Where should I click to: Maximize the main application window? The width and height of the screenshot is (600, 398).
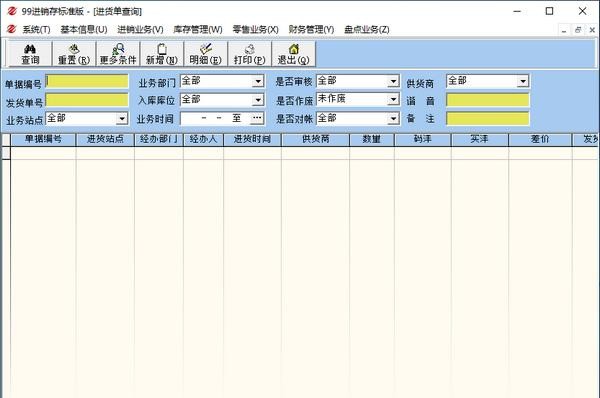pyautogui.click(x=549, y=11)
